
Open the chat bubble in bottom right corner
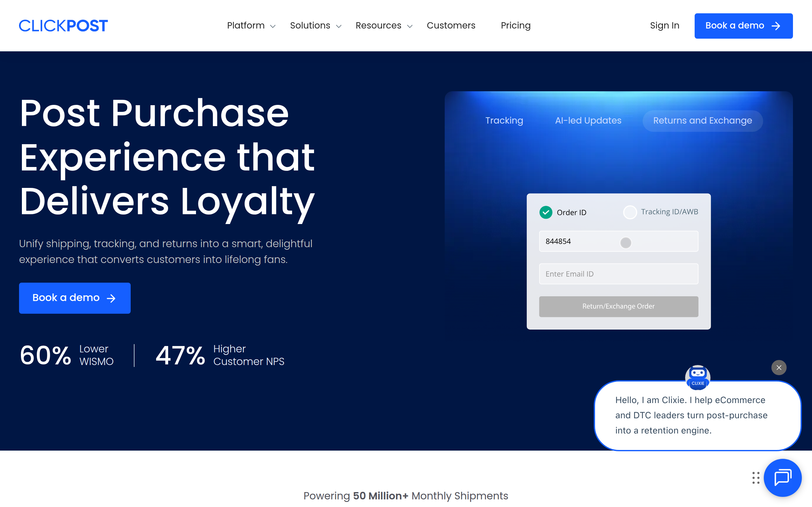(x=784, y=478)
